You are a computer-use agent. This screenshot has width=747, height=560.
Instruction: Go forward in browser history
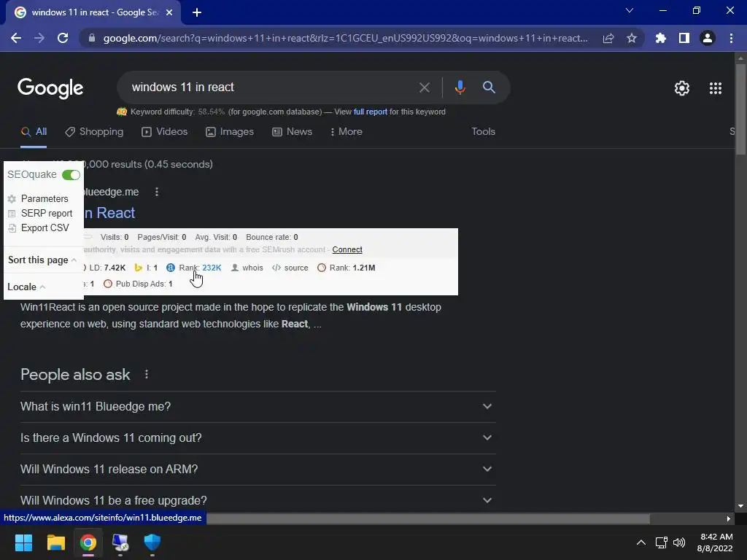[39, 38]
